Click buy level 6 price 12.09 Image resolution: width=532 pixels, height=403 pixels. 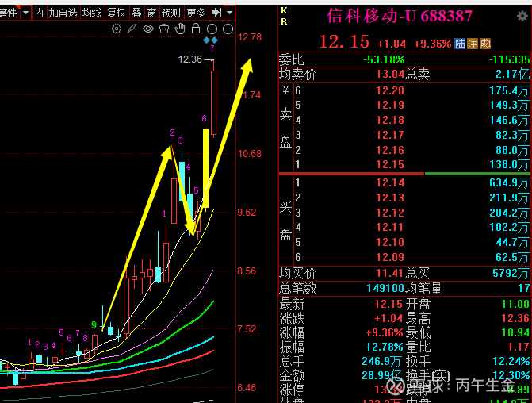tap(390, 257)
